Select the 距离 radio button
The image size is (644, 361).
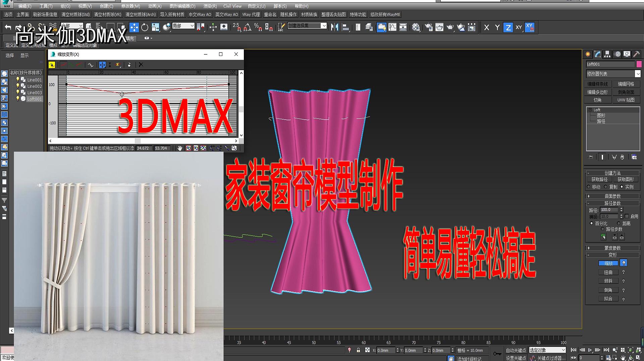point(619,223)
